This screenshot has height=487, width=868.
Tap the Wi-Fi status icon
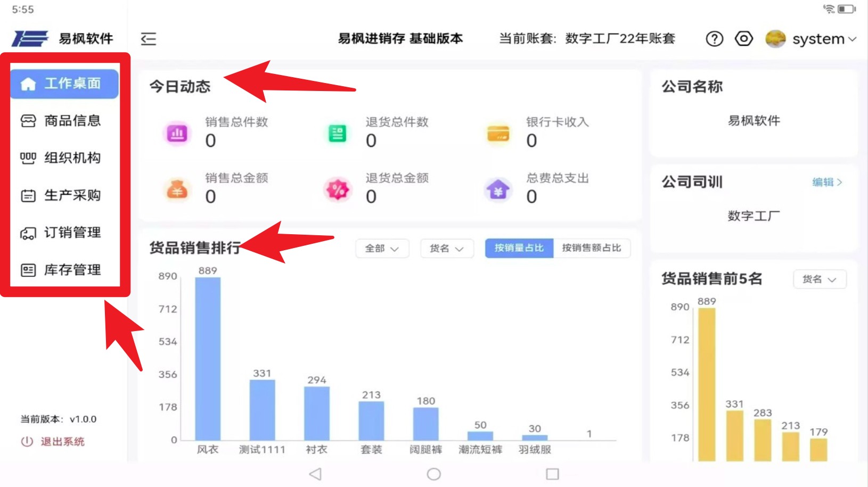click(x=829, y=9)
